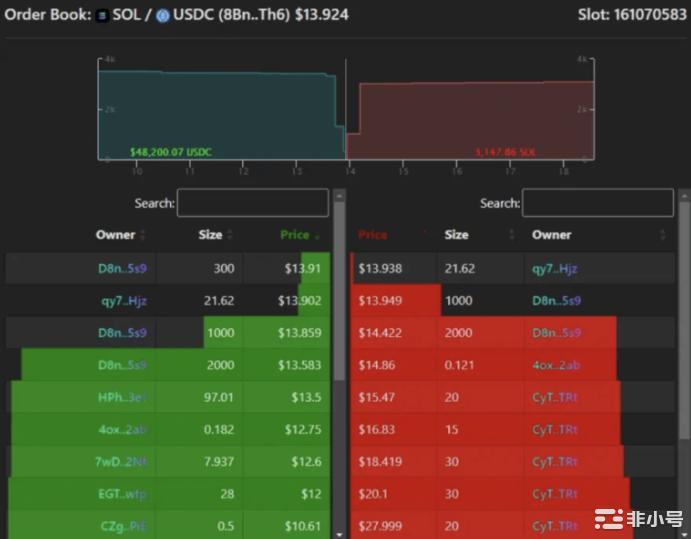Click the red ask depth chart area

click(x=470, y=118)
